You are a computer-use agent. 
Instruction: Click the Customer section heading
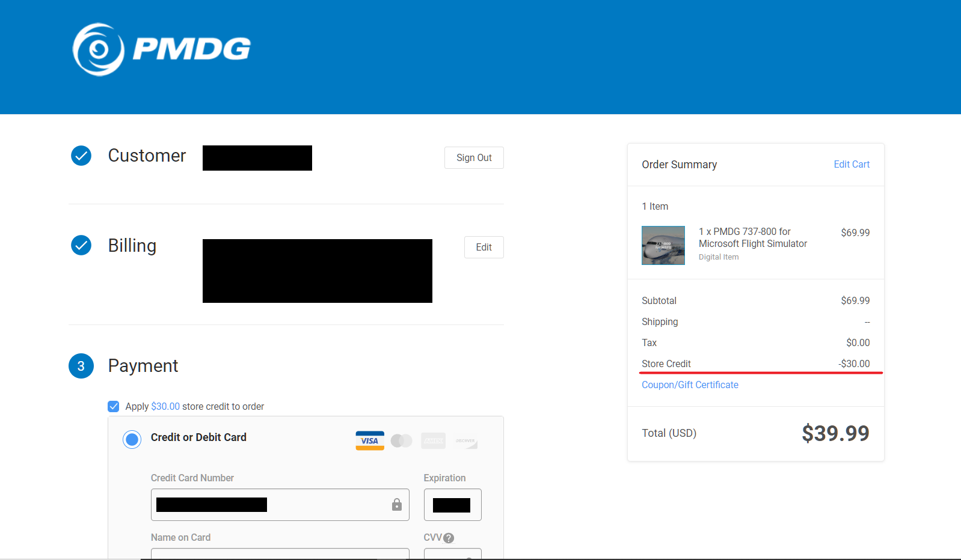pyautogui.click(x=147, y=156)
